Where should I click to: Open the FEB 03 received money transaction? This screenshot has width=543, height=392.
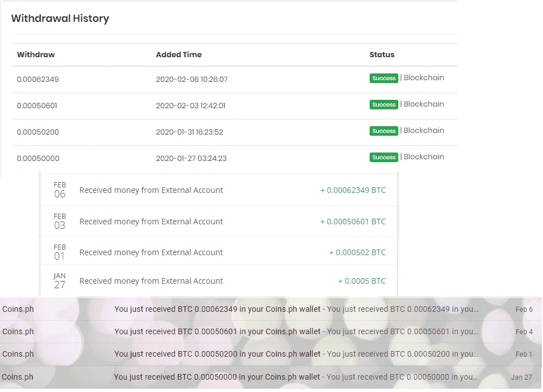click(219, 222)
